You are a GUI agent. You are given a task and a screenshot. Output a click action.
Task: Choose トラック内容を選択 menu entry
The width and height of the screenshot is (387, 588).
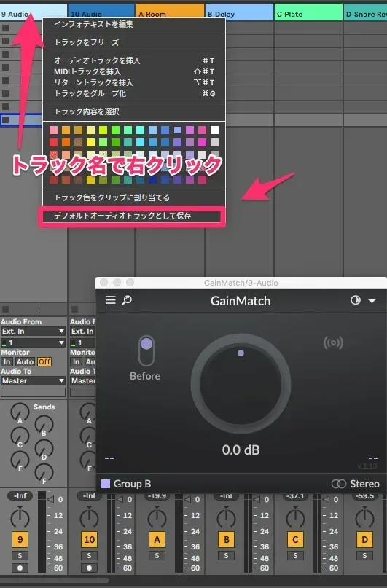pyautogui.click(x=134, y=111)
